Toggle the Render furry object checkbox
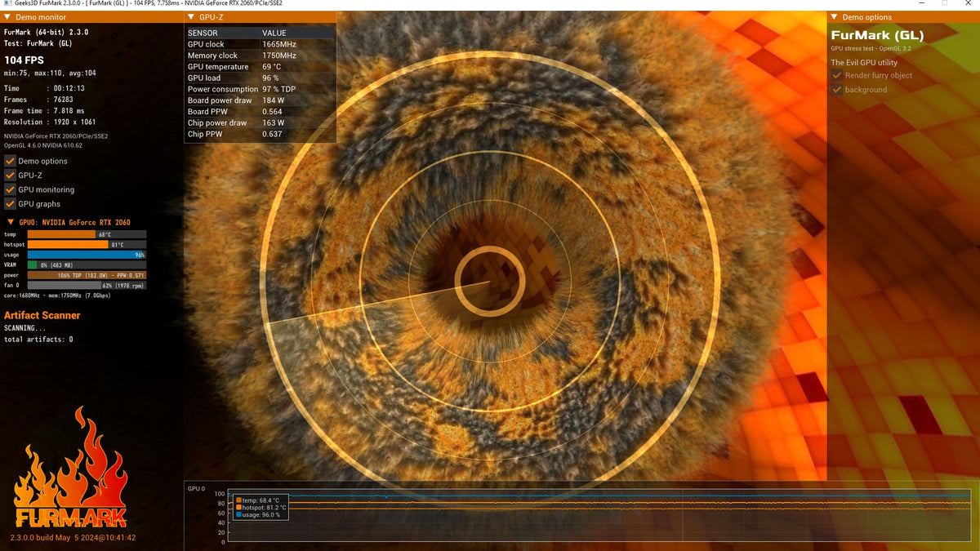This screenshot has width=980, height=551. [x=836, y=75]
